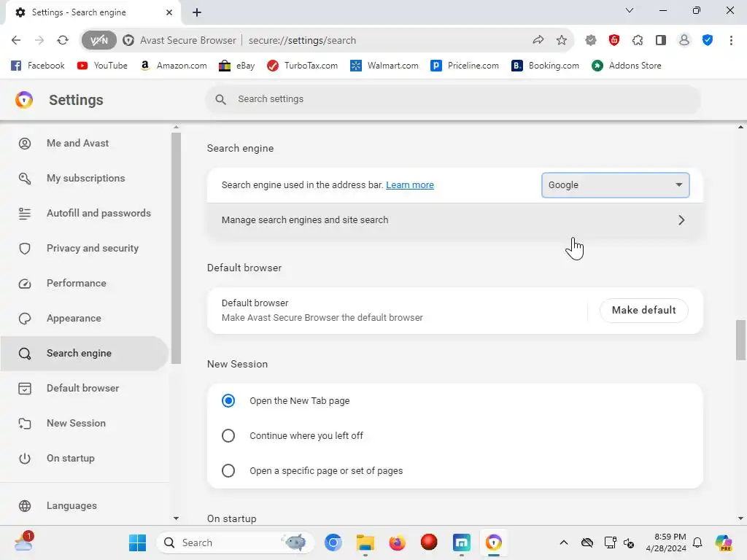Open the Booking.com bookmark
Image resolution: width=747 pixels, height=560 pixels.
click(546, 66)
